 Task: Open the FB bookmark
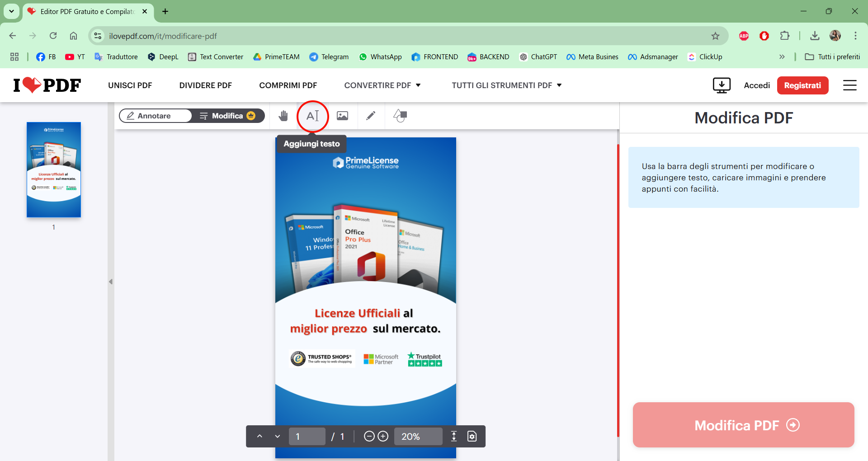click(46, 57)
